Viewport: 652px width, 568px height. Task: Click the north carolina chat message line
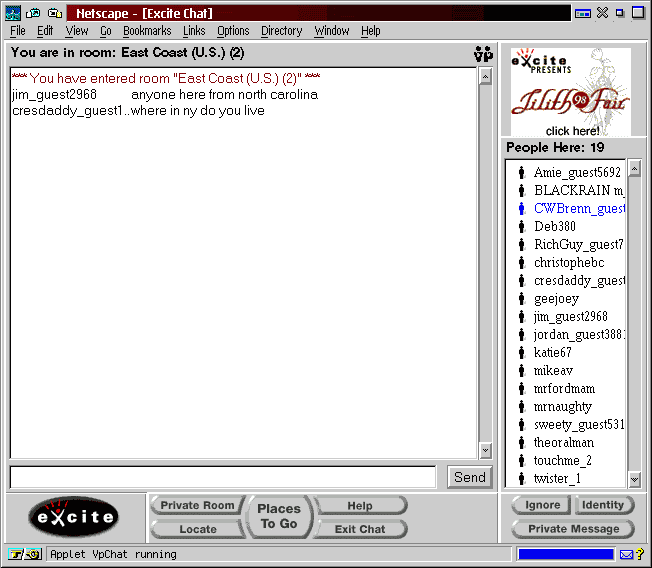[165, 95]
